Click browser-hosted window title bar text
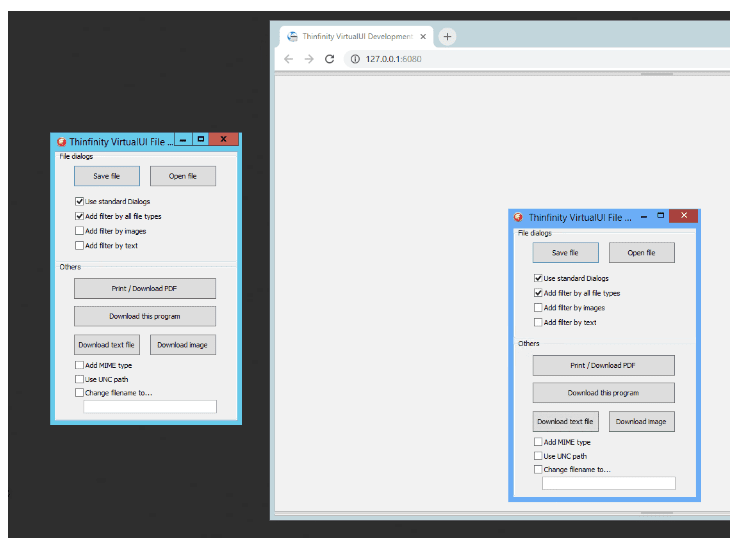The height and width of the screenshot is (548, 741). click(x=580, y=218)
